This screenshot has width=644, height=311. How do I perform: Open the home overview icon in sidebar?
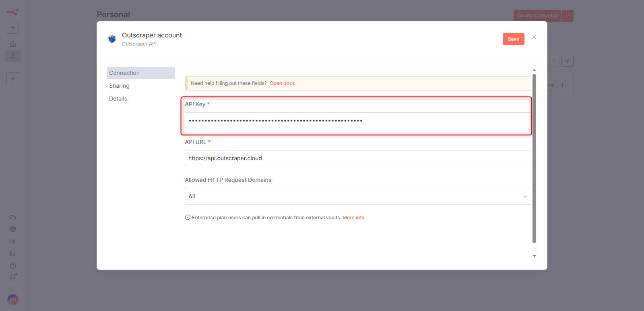coord(13,44)
